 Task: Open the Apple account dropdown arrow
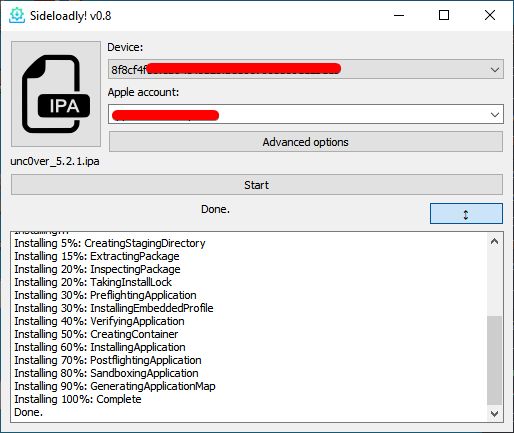coord(495,114)
